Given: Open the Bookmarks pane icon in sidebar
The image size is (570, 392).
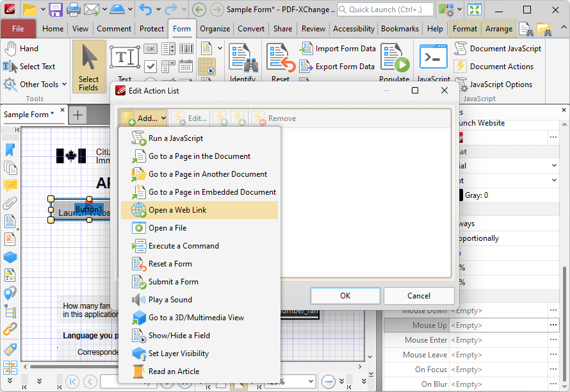Looking at the screenshot, I should pyautogui.click(x=10, y=150).
